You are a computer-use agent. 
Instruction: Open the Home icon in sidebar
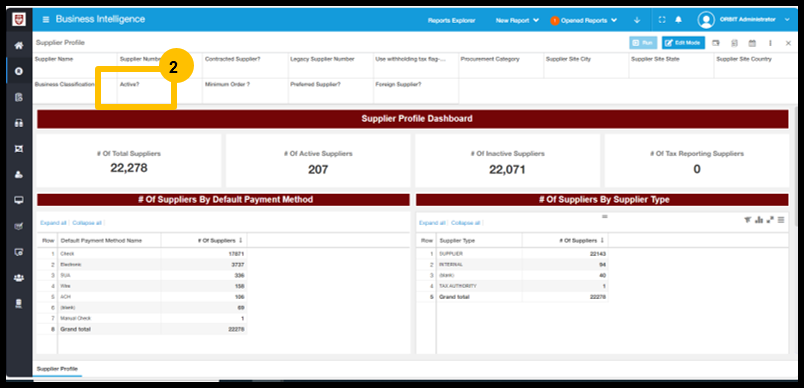click(19, 46)
